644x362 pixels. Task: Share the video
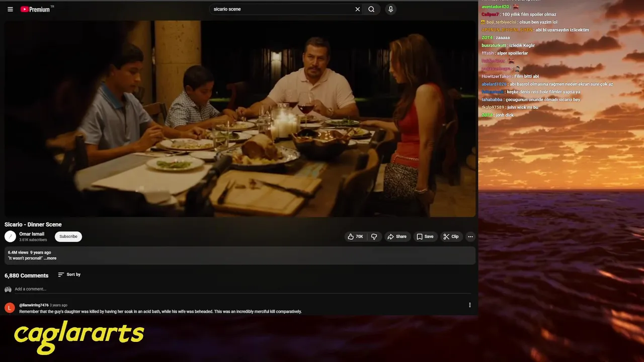(396, 236)
